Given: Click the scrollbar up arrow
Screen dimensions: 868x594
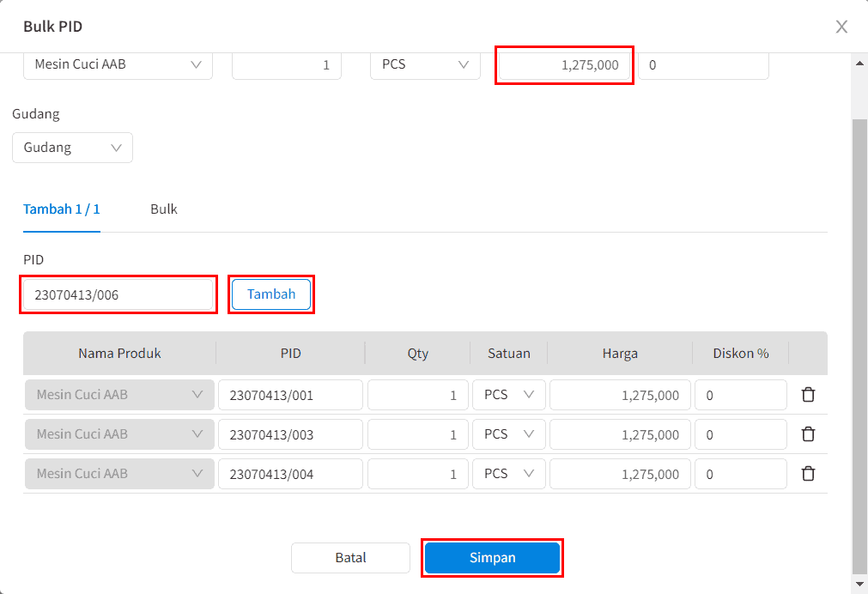Looking at the screenshot, I should click(x=859, y=64).
